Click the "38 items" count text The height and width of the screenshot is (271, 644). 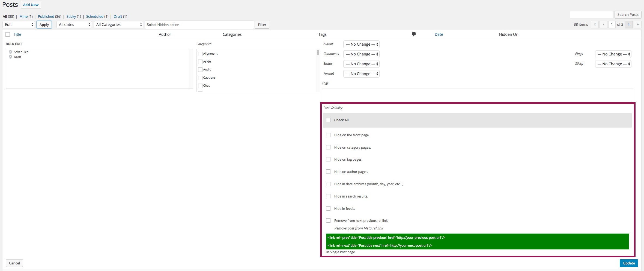click(x=581, y=25)
